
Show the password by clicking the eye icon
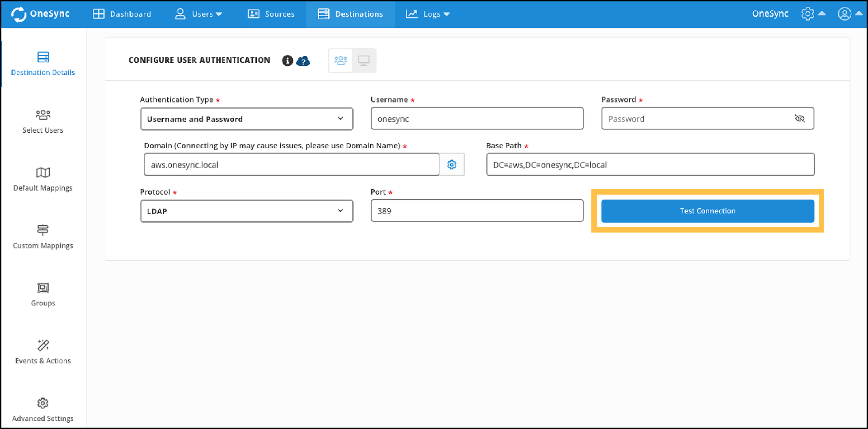[x=800, y=118]
